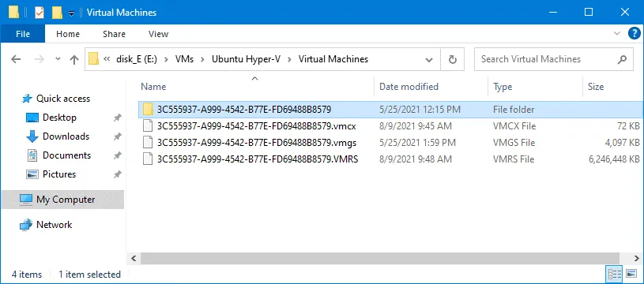Screen dimensions: 644x284
Task: Go up one folder level arrow
Action: [74, 60]
